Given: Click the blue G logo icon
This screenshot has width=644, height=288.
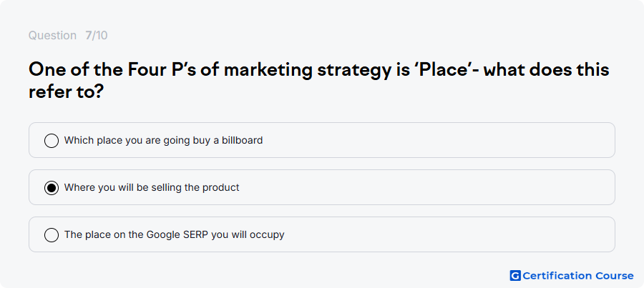Looking at the screenshot, I should tap(515, 276).
